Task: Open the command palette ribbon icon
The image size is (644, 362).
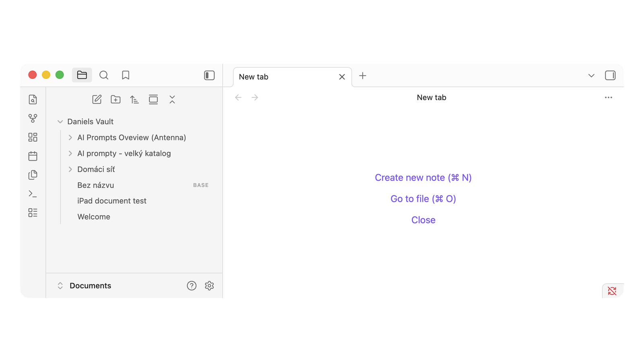Action: click(x=33, y=194)
